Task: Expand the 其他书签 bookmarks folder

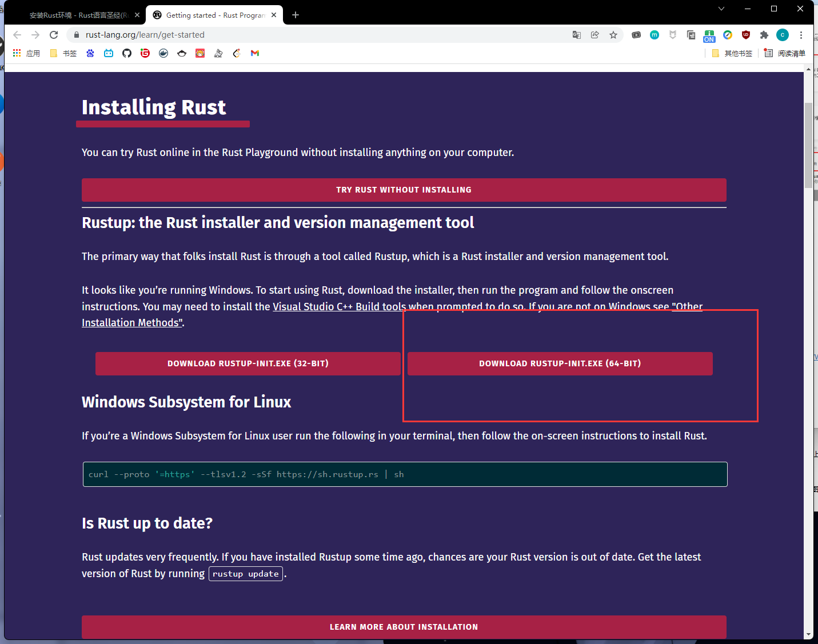Action: click(x=732, y=53)
